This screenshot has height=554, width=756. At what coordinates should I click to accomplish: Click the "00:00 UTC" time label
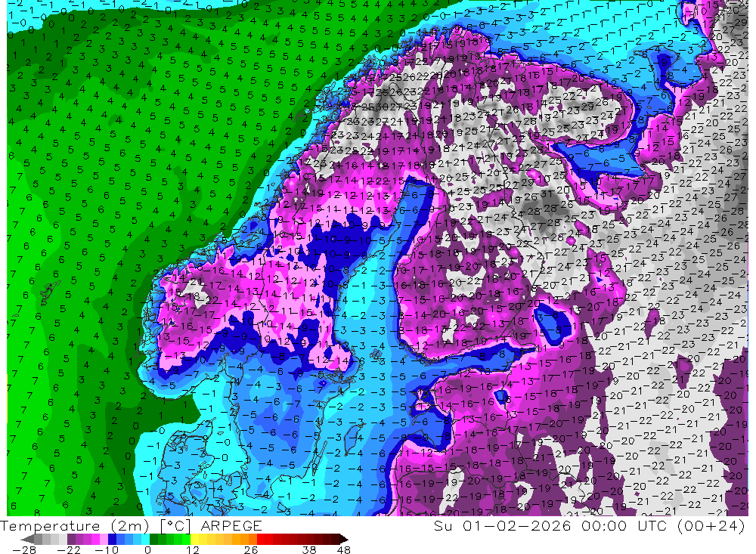(x=625, y=525)
